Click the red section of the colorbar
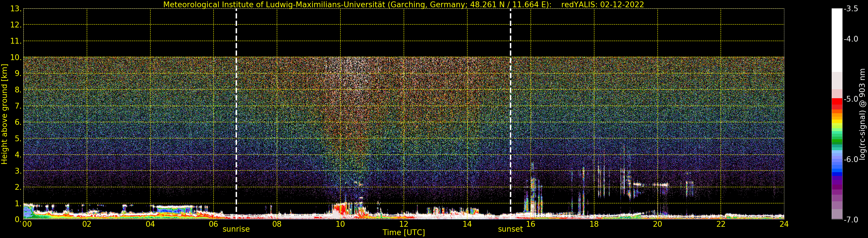 [x=837, y=103]
